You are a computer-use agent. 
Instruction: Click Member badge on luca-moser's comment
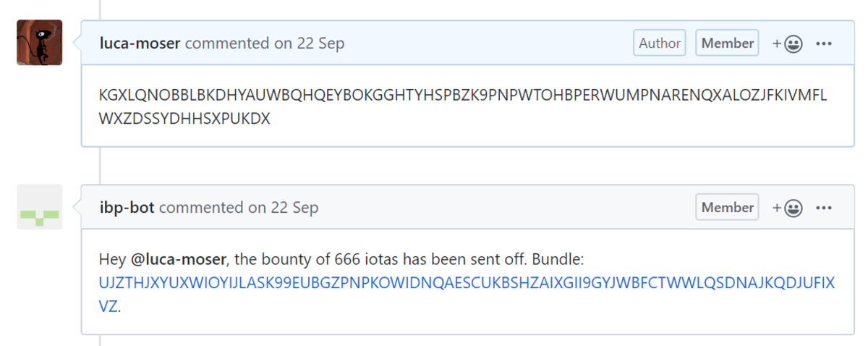[x=727, y=43]
